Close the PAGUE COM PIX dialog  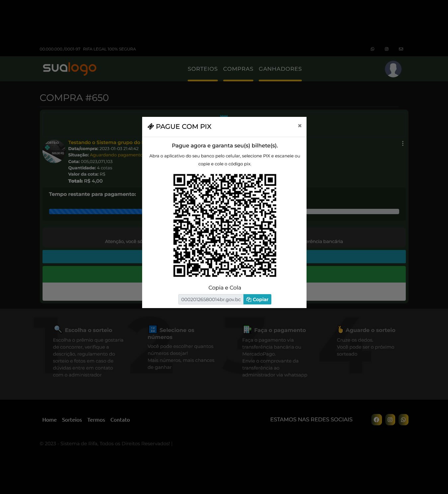[x=300, y=125]
